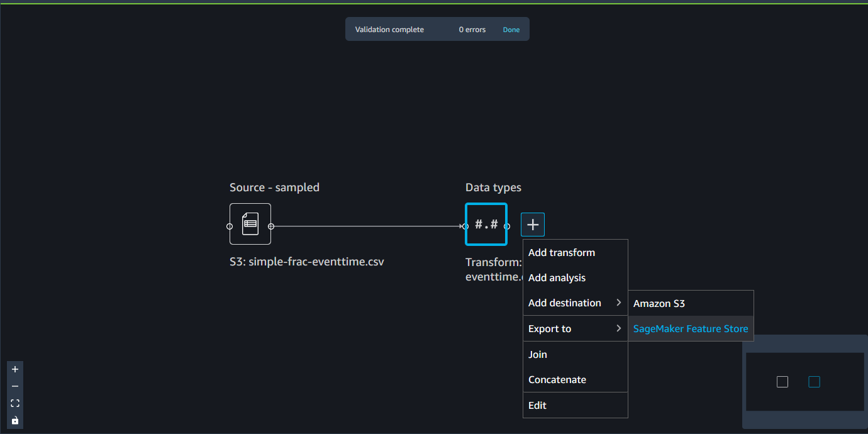Screen dimensions: 868x434
Task: Click the padlock icon in canvas controls
Action: tap(14, 420)
